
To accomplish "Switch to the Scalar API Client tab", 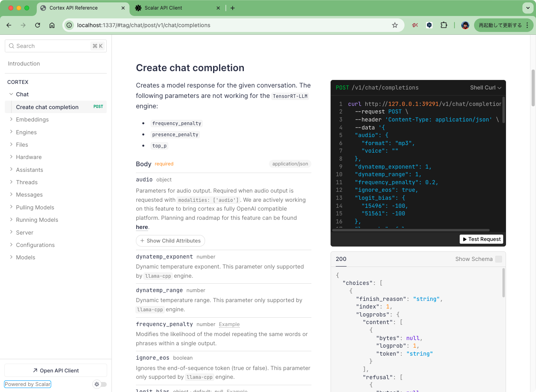I will pyautogui.click(x=178, y=8).
